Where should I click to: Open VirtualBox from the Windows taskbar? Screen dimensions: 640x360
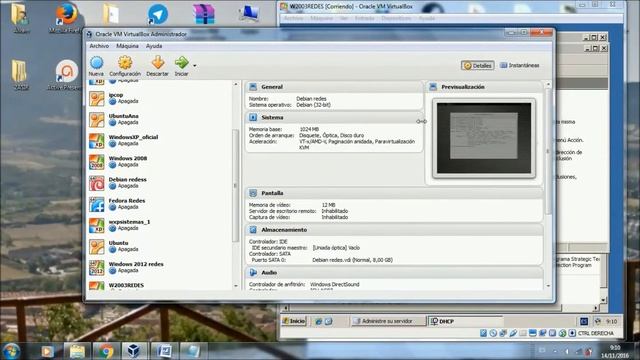point(134,351)
